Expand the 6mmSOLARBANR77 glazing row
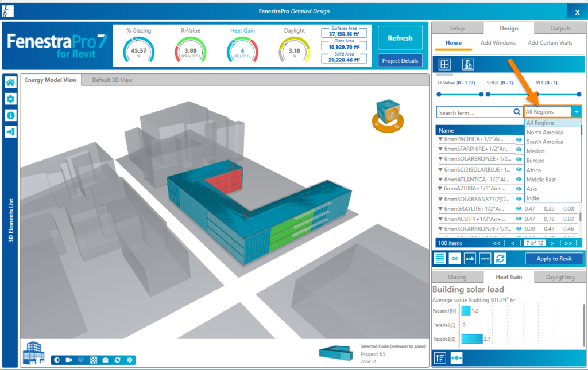The width and height of the screenshot is (588, 370). pyautogui.click(x=440, y=199)
